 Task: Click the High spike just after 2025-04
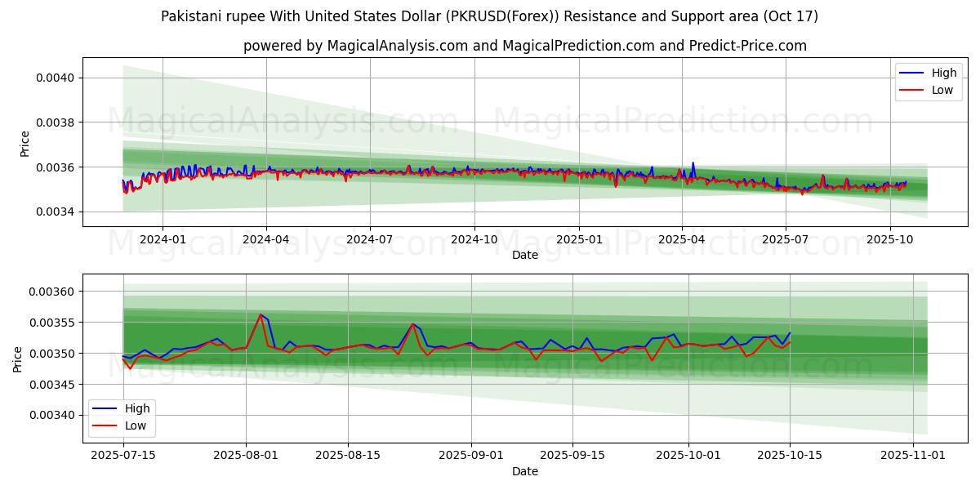(693, 163)
